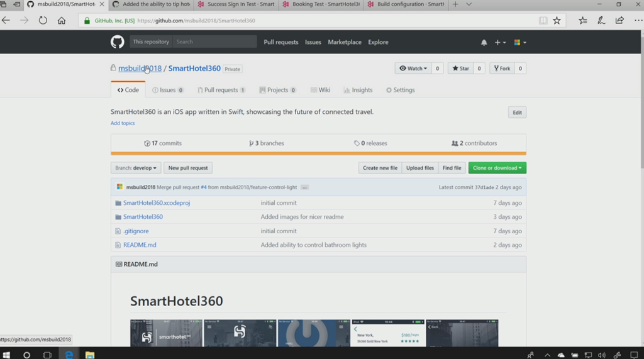
Task: Add page to favorites with star icon
Action: click(x=557, y=21)
